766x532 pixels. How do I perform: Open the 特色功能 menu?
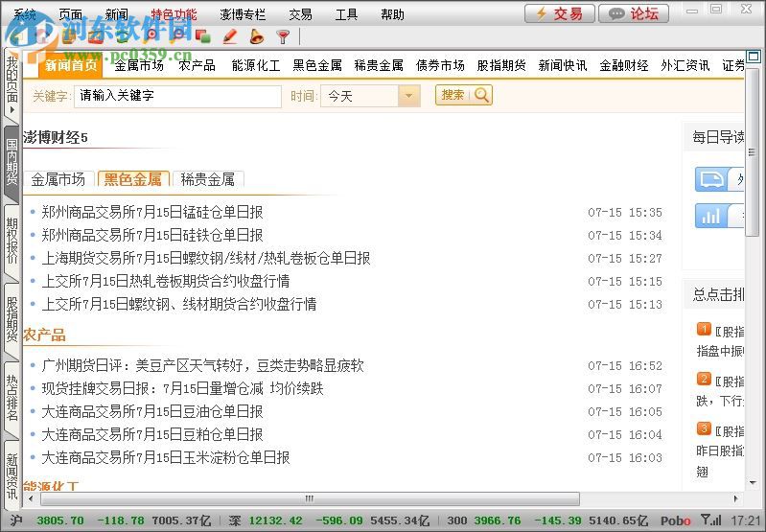174,14
